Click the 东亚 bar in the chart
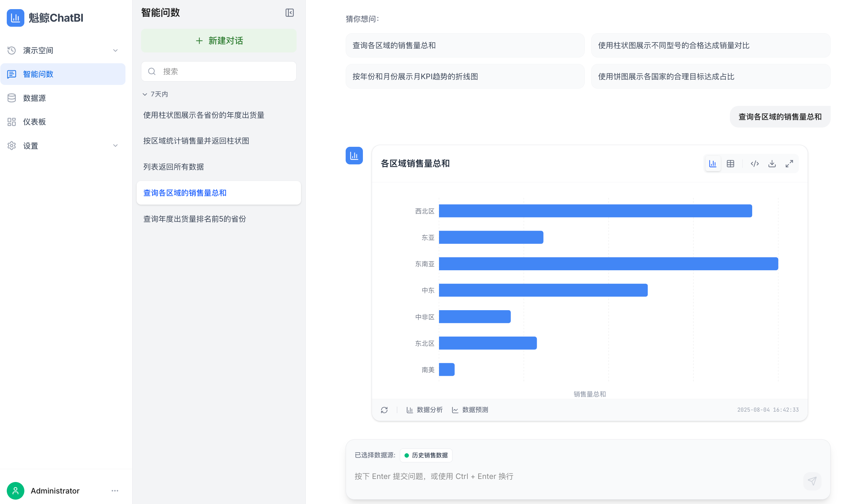Screen dimensions: 855x504 (x=491, y=237)
